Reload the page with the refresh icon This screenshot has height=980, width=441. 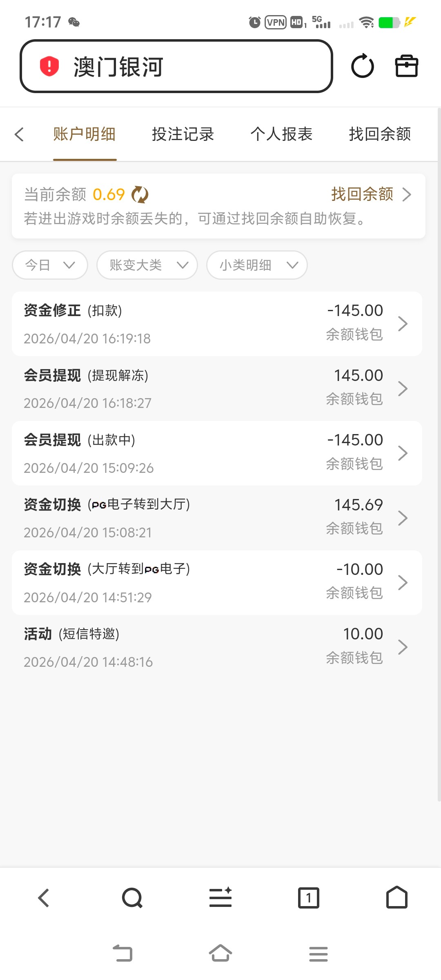(362, 66)
